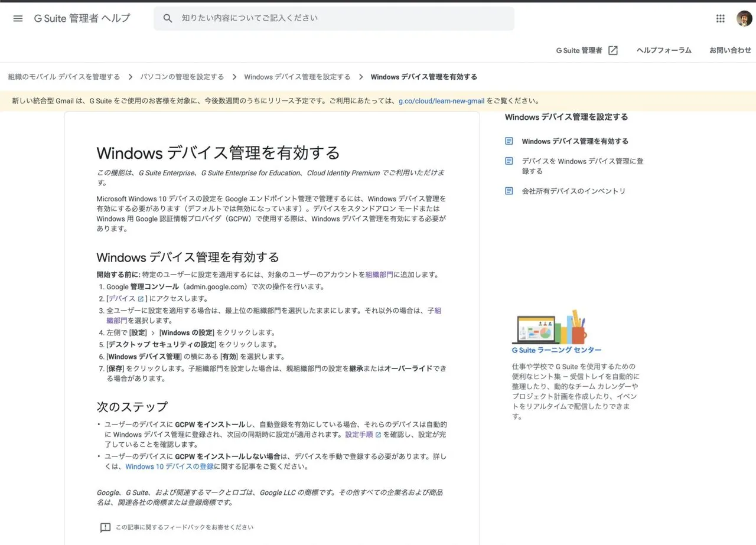The image size is (756, 545).
Task: Go to 組織のモバイル デバイスを管理する breadcrumb
Action: pos(64,77)
